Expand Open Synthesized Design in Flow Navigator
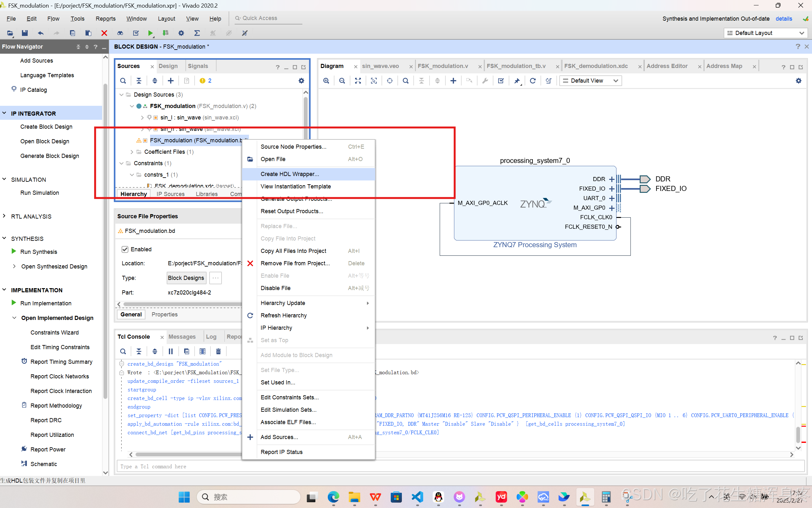This screenshot has width=812, height=508. 14,266
